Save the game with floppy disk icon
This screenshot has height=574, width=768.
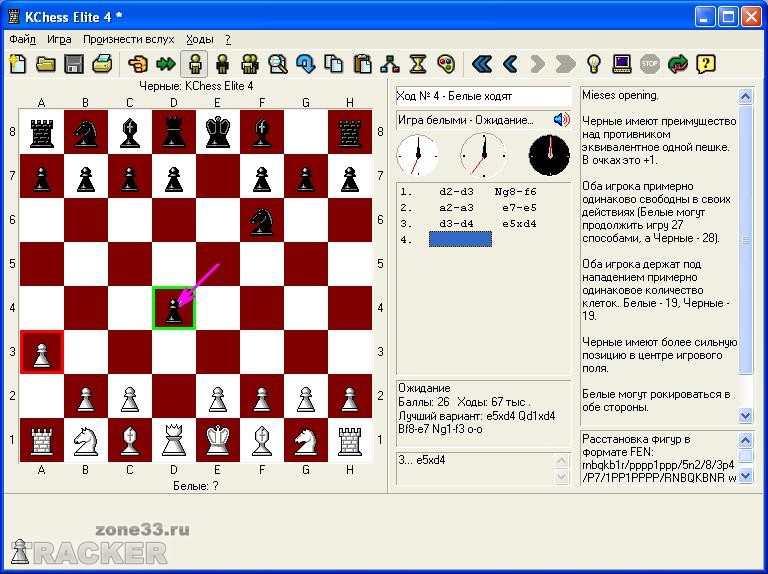point(74,64)
